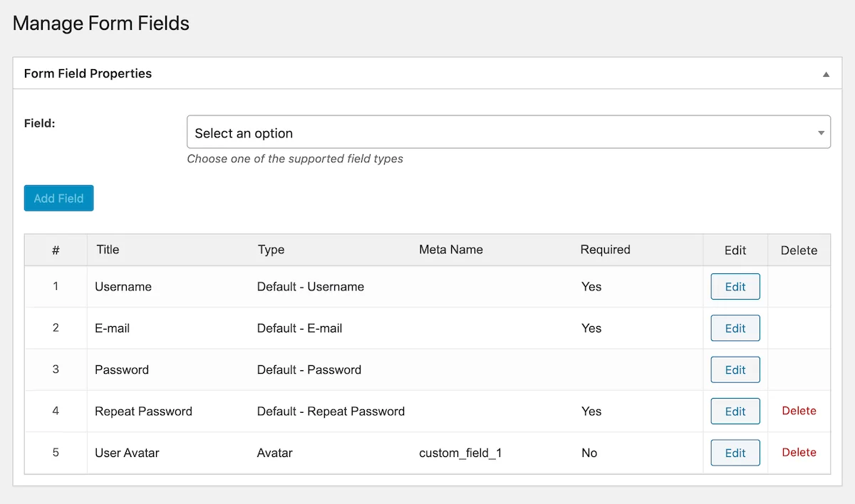
Task: Click the 'Yes' required value for Repeat Password
Action: pyautogui.click(x=591, y=411)
